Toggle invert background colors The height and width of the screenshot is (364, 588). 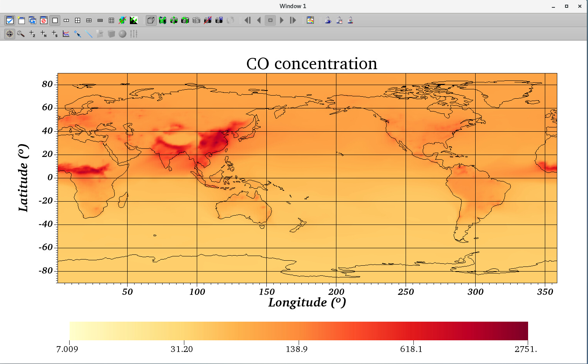[134, 20]
